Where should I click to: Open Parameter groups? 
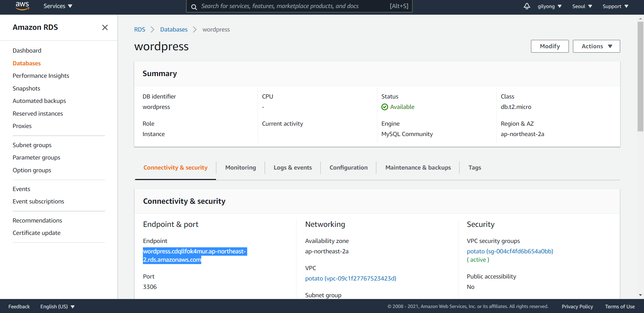[36, 158]
